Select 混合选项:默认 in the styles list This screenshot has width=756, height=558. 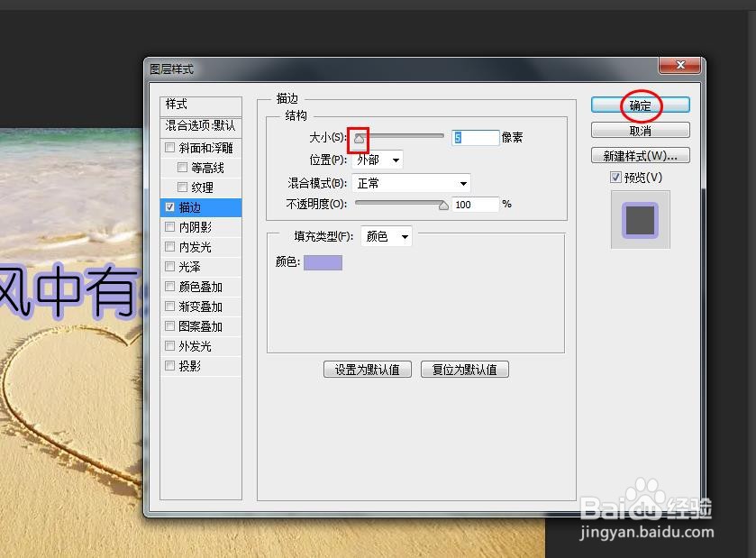tap(201, 126)
